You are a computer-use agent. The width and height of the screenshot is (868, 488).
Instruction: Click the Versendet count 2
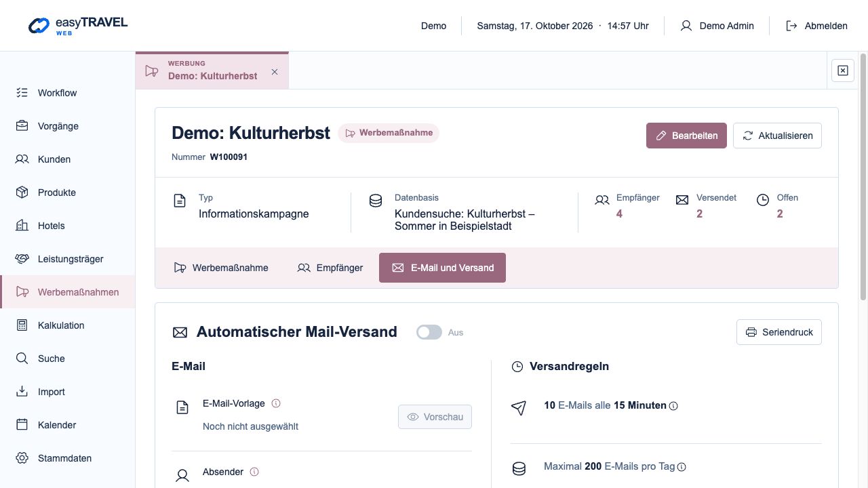(700, 213)
